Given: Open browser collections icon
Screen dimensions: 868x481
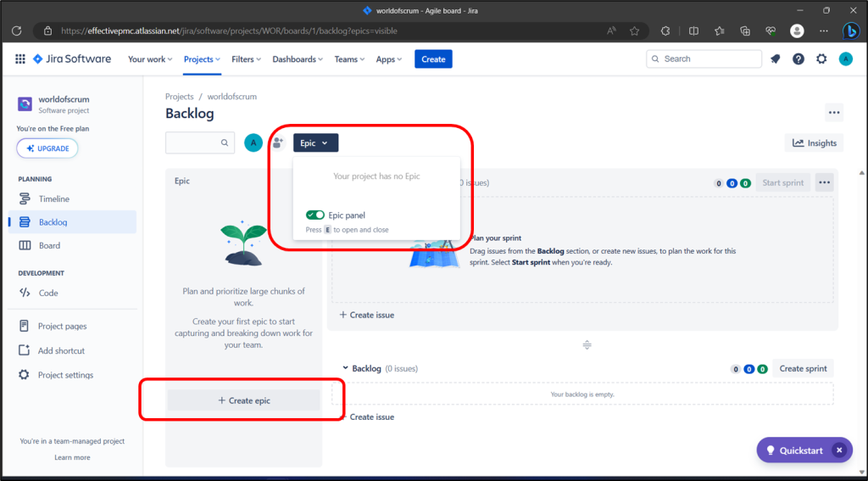Looking at the screenshot, I should tap(745, 31).
